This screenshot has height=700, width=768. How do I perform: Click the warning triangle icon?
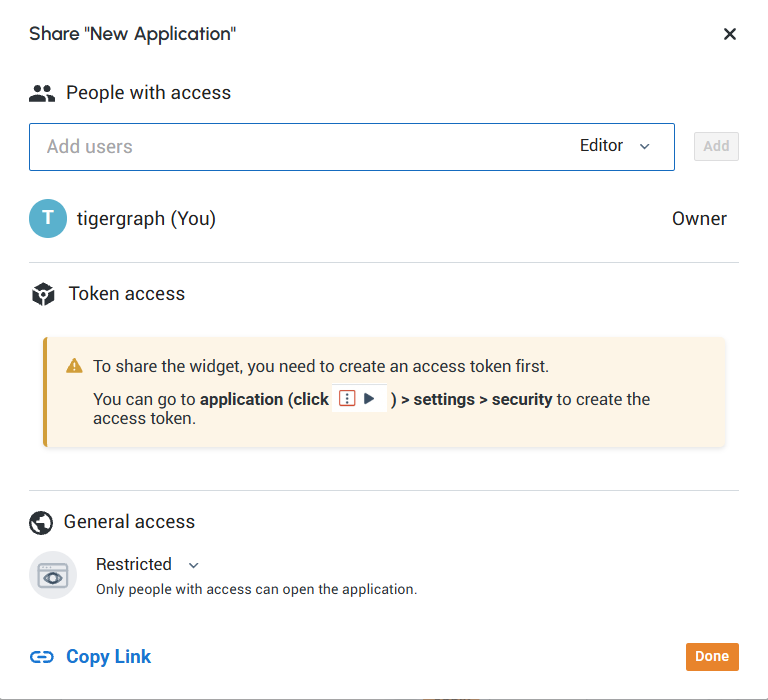click(74, 366)
